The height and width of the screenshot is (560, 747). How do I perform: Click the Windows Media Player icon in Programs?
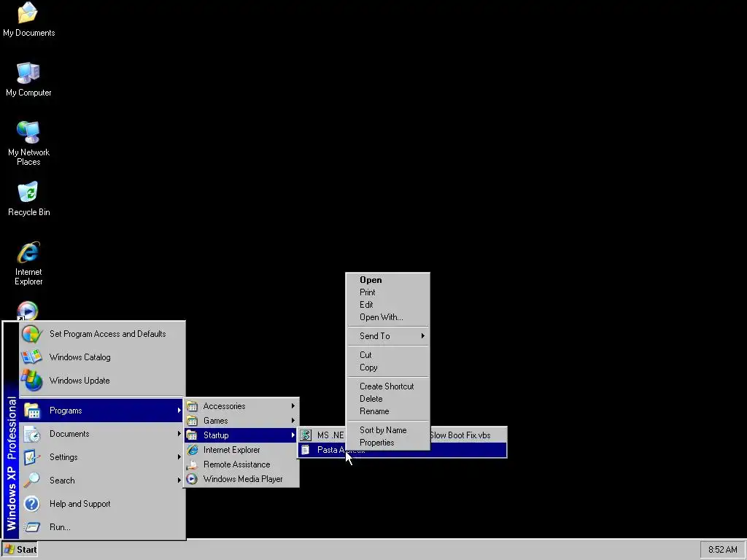(x=192, y=479)
